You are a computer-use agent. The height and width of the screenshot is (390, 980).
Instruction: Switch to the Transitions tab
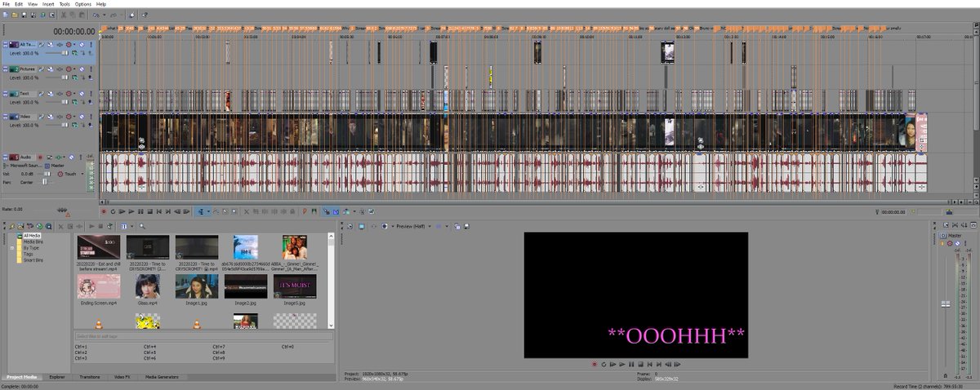[88, 377]
